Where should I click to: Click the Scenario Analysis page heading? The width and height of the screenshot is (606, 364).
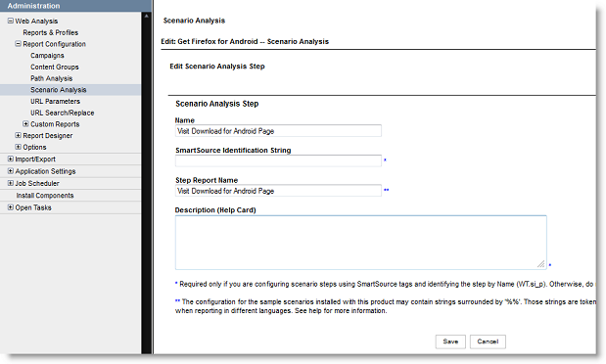coord(194,21)
